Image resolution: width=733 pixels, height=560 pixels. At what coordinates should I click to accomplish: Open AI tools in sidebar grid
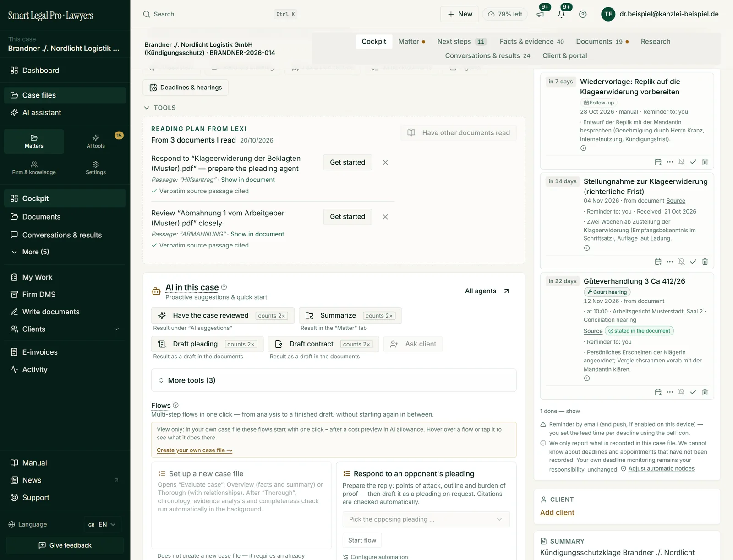click(96, 141)
